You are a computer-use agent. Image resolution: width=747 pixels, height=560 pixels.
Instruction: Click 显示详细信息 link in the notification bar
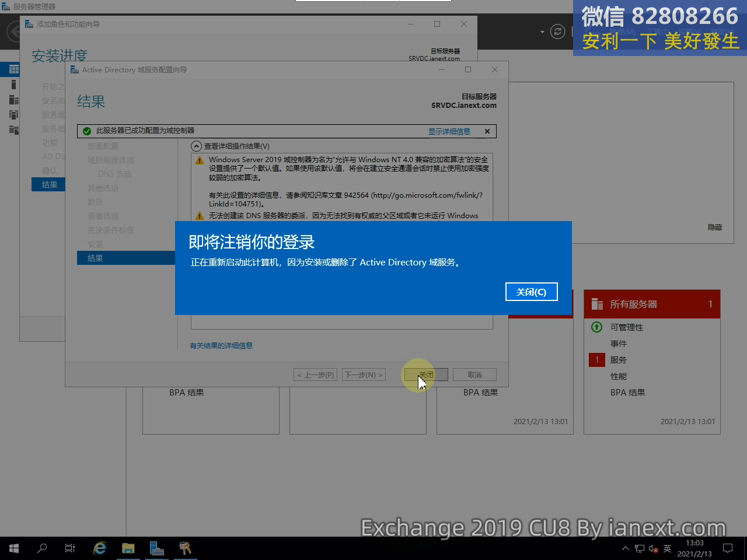click(449, 131)
